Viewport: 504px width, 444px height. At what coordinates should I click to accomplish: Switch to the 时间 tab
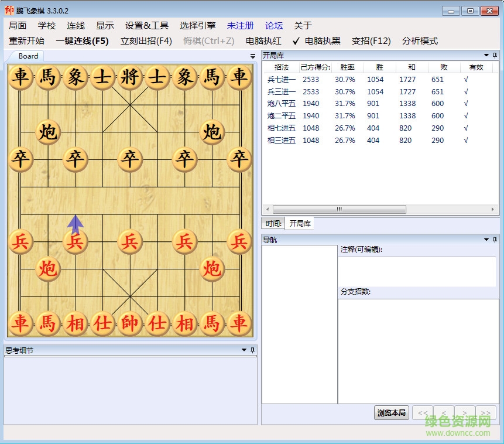272,223
